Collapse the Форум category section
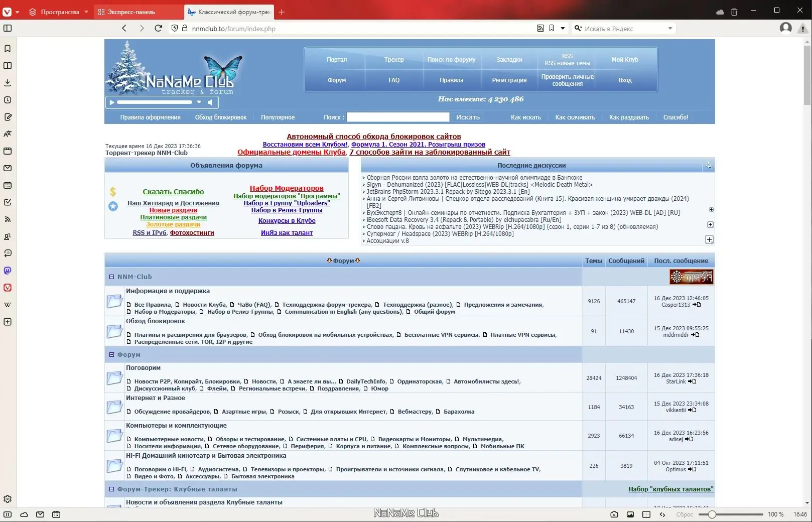812x522 pixels. (x=112, y=354)
